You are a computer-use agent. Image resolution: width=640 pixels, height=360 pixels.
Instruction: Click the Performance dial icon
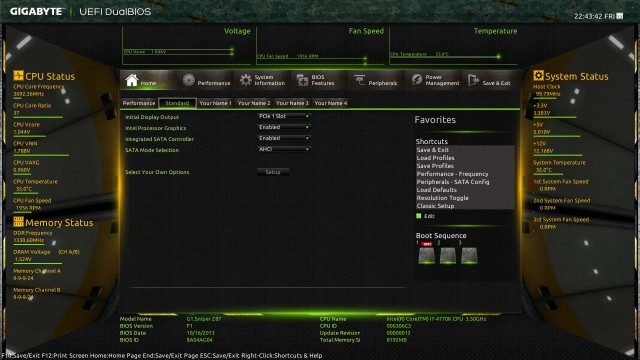(x=189, y=80)
